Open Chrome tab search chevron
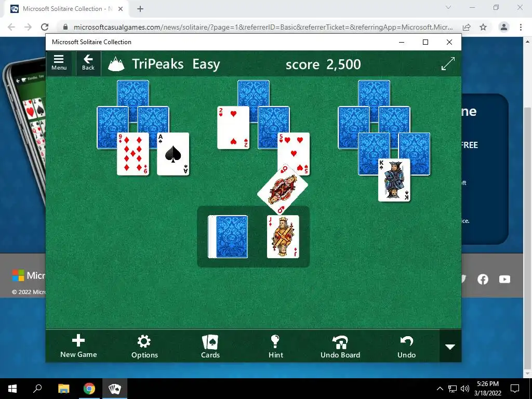 (448, 7)
